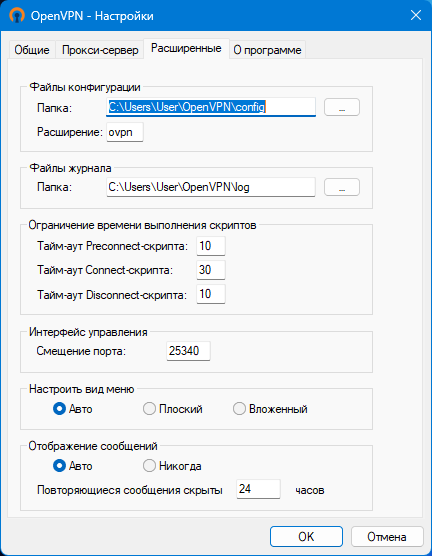Confirm settings with the OK button
Image resolution: width=432 pixels, height=556 pixels.
coord(306,536)
